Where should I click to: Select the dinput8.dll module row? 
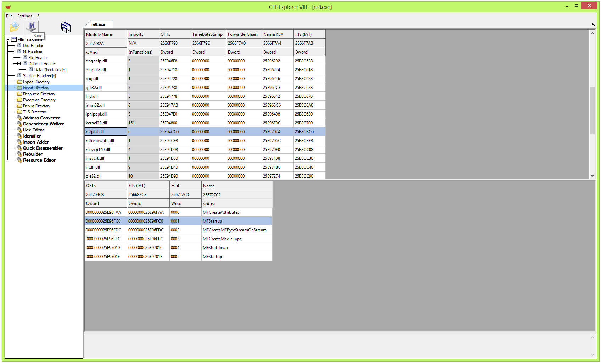pos(205,70)
